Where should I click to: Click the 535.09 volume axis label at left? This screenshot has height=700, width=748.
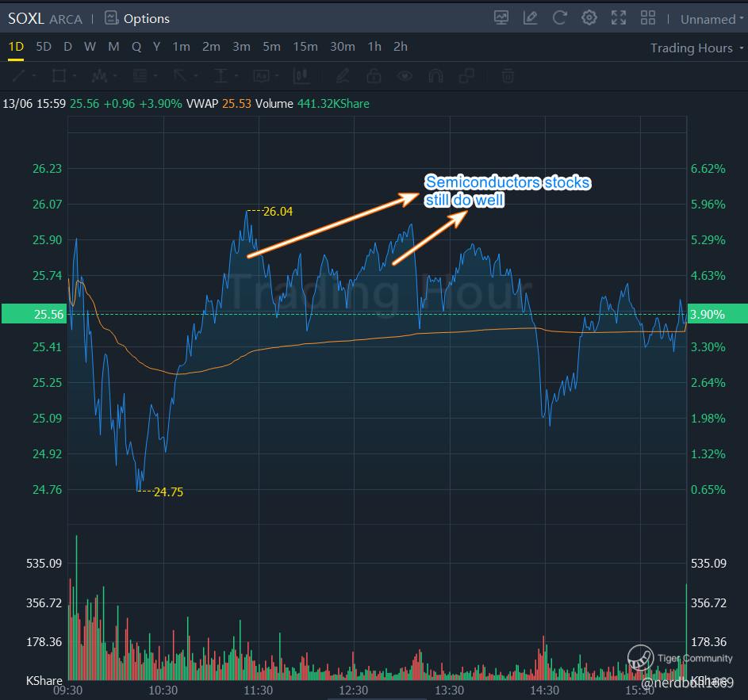(44, 563)
